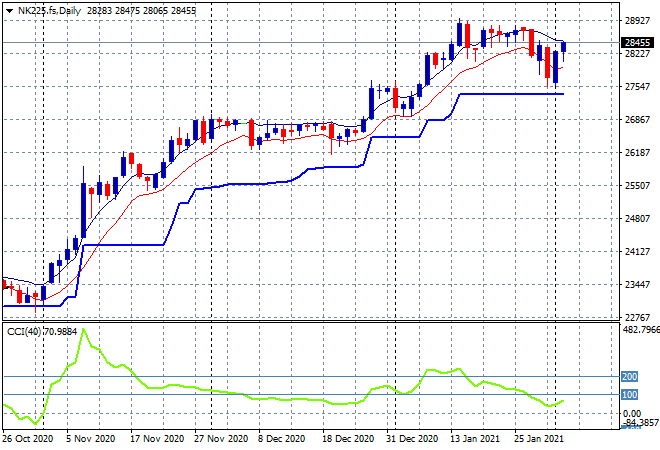This screenshot has height=450, width=660.
Task: Click the 23447 price axis label
Action: (x=637, y=285)
